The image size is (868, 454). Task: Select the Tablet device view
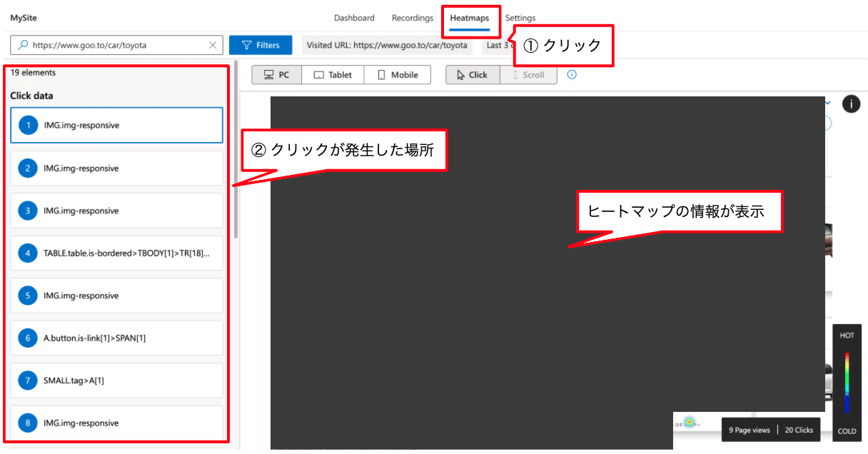pyautogui.click(x=333, y=75)
